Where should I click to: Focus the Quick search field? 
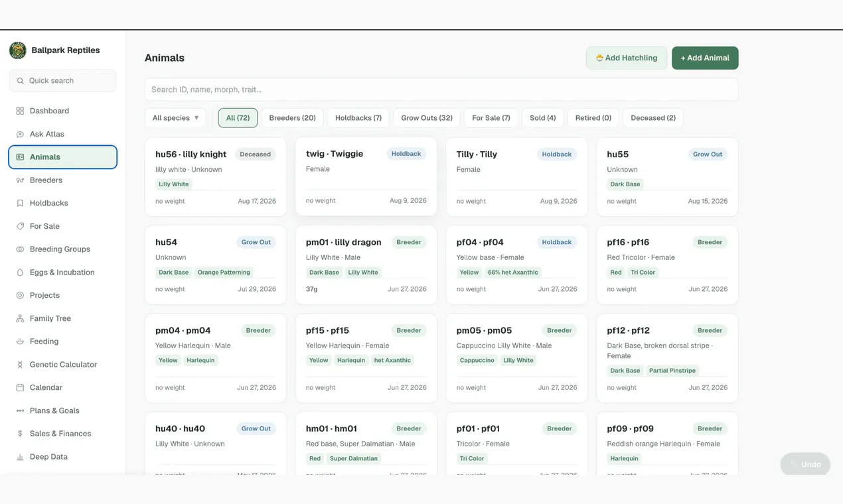[63, 81]
